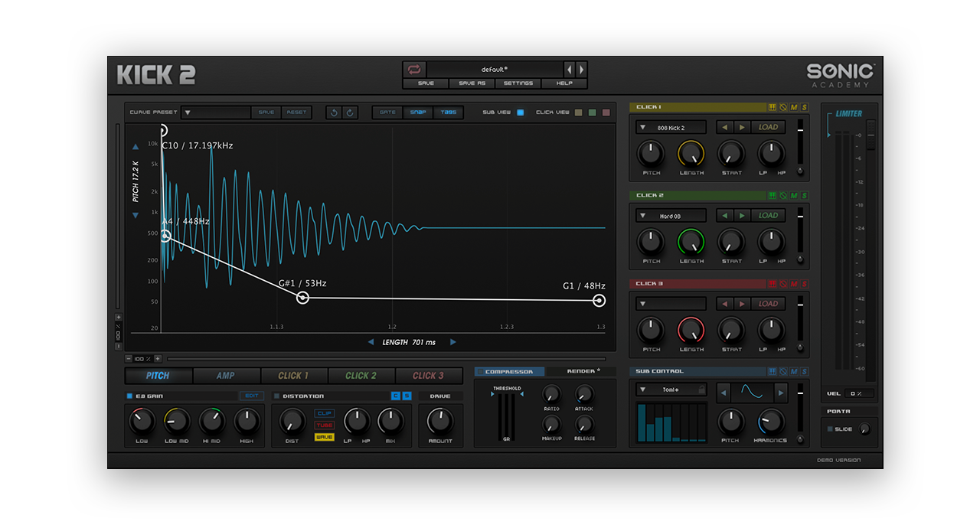Viewport: 980px width, 528px height.
Task: Toggle the Gate mode button
Action: click(x=388, y=112)
